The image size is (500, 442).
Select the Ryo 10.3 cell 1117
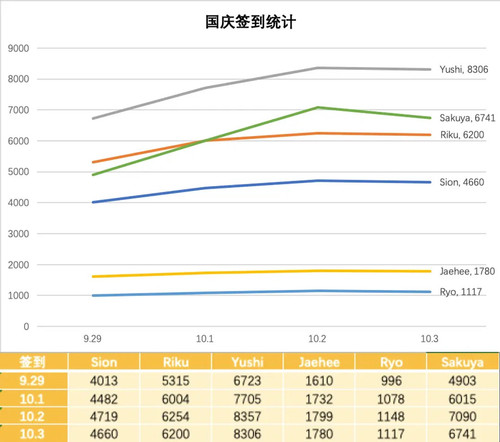(x=391, y=434)
